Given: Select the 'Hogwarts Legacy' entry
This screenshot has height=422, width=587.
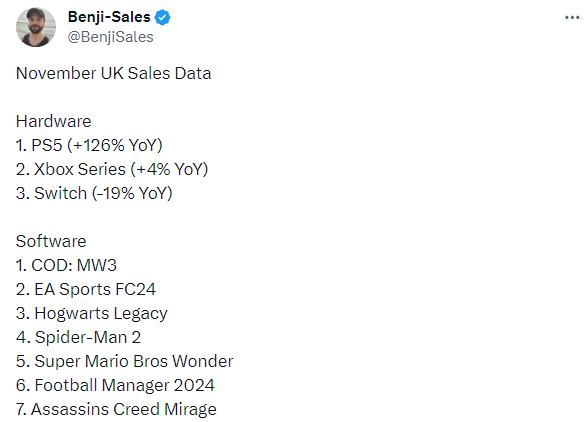Looking at the screenshot, I should click(92, 314).
